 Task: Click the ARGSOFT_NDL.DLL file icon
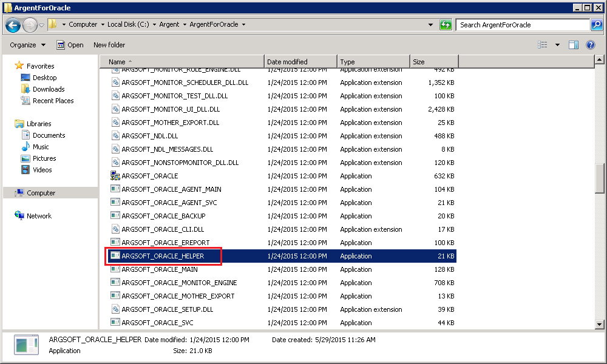[115, 136]
